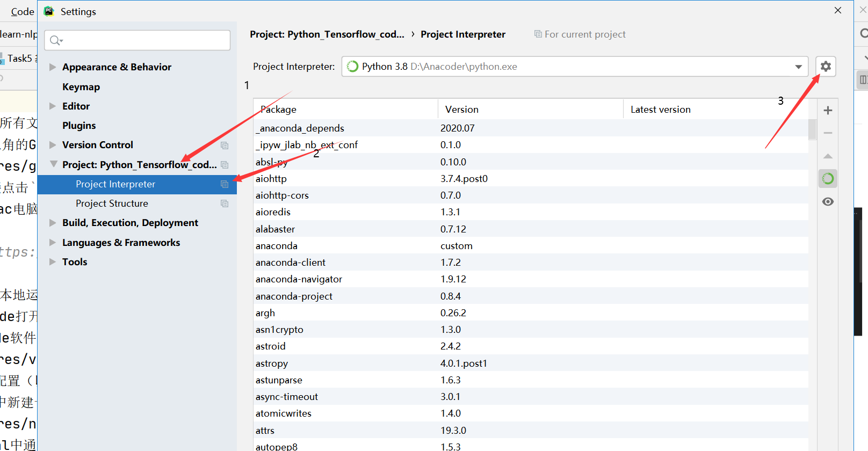Select the astunparse package row

[x=531, y=380]
